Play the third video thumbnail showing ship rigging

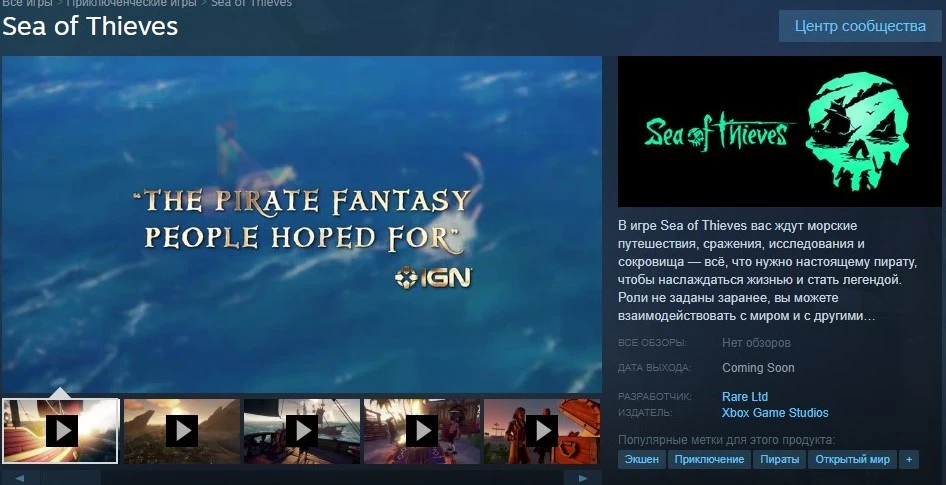pos(302,431)
